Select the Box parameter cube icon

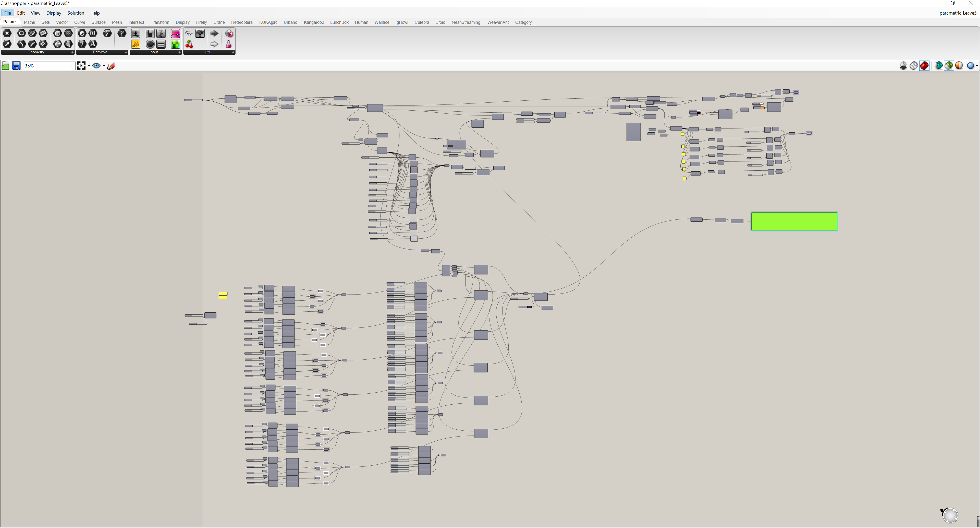coord(57,33)
